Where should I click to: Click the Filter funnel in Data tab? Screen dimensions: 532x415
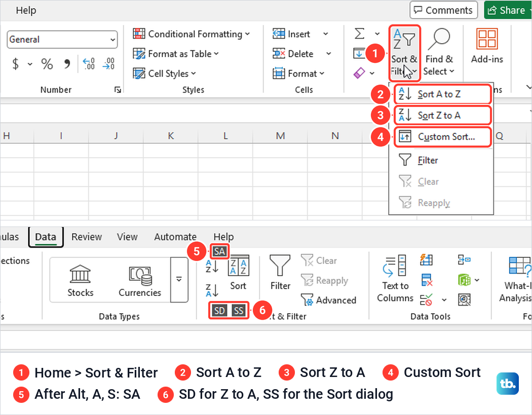[280, 273]
